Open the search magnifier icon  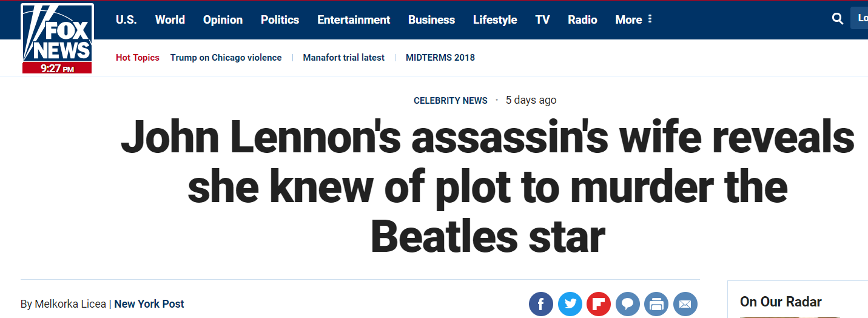click(x=838, y=19)
